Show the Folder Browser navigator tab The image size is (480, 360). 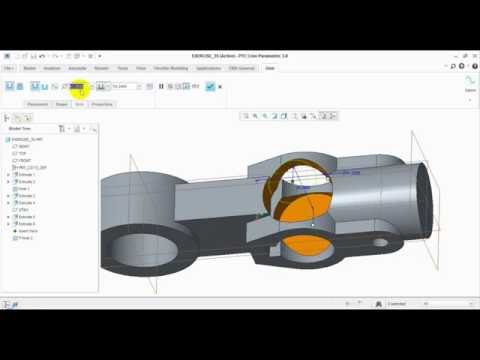pyautogui.click(x=18, y=118)
